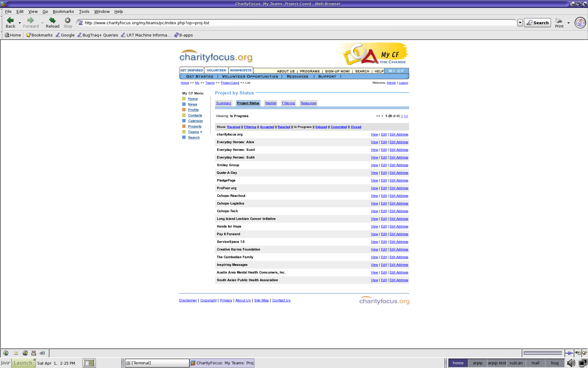Click the page load progress bar
The height and width of the screenshot is (368, 588).
click(x=543, y=353)
